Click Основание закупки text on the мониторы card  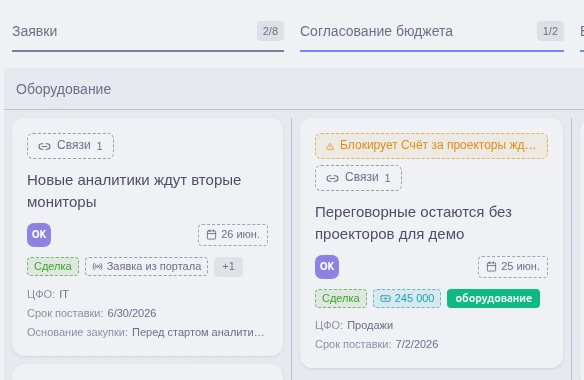tap(146, 332)
